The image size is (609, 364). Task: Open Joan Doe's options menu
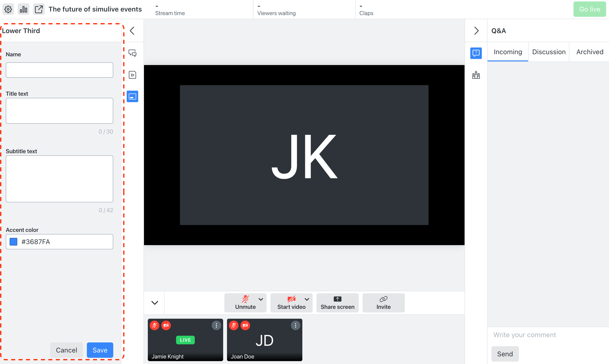[x=296, y=325]
